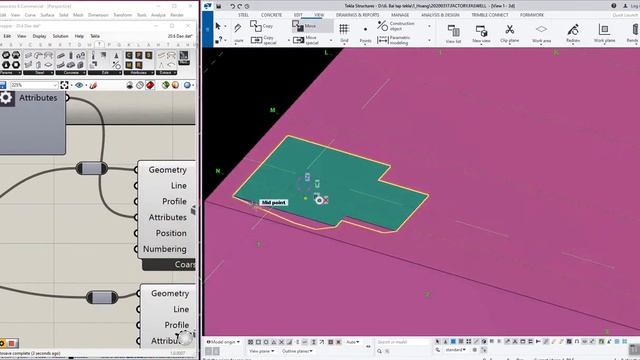Select the Grid tool in Tekla ribbon
This screenshot has height=360, width=640.
pyautogui.click(x=344, y=33)
